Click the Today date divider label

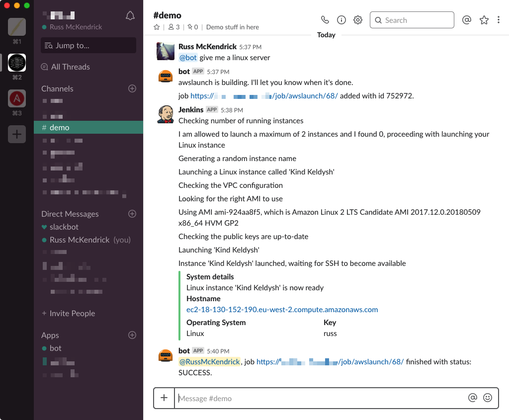[326, 35]
